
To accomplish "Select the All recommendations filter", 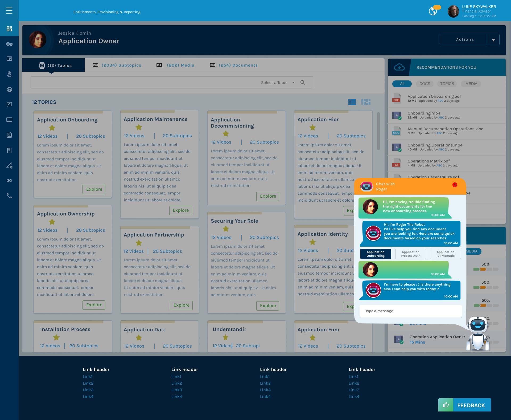I will (x=402, y=84).
